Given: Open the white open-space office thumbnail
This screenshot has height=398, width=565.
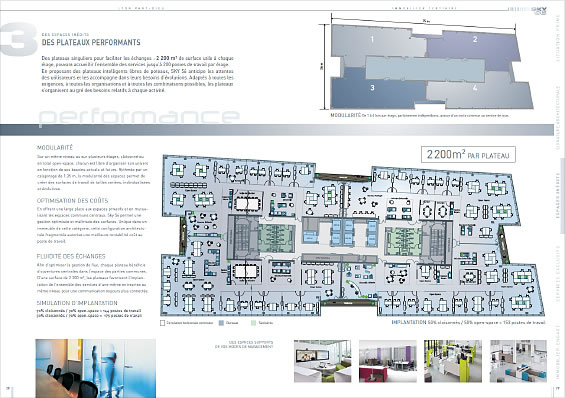Looking at the screenshot, I should [x=518, y=361].
